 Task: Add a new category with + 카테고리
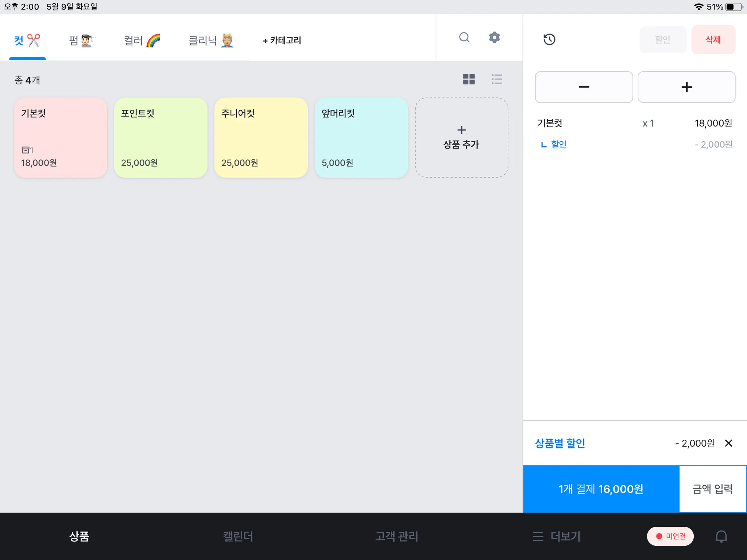(282, 40)
